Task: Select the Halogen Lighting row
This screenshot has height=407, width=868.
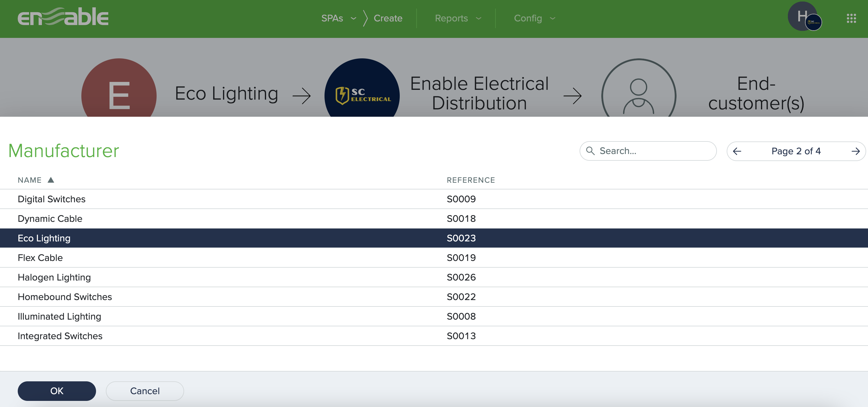Action: (x=54, y=277)
